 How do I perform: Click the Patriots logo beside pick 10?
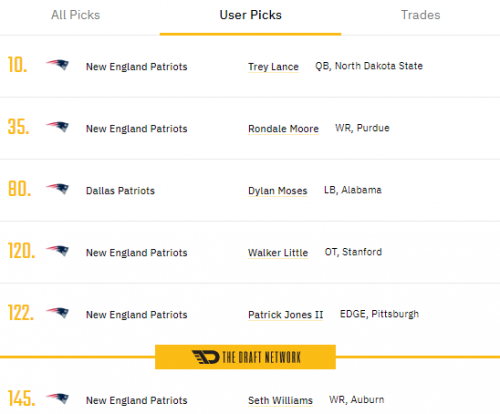pos(57,65)
